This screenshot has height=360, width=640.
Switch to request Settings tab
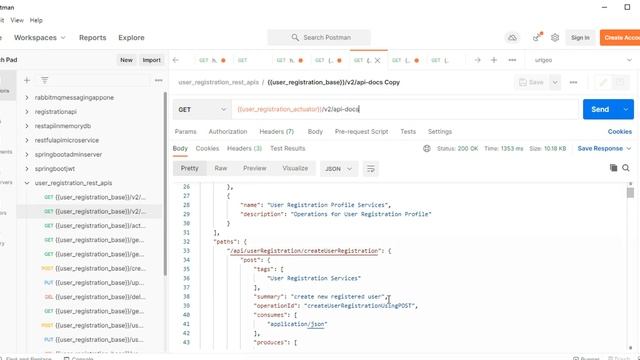point(440,132)
